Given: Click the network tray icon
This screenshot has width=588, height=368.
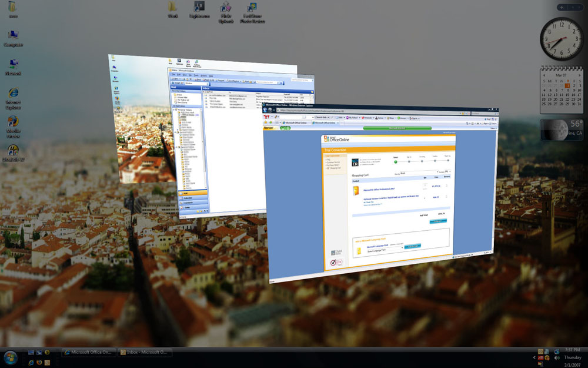Looking at the screenshot, I should point(557,351).
